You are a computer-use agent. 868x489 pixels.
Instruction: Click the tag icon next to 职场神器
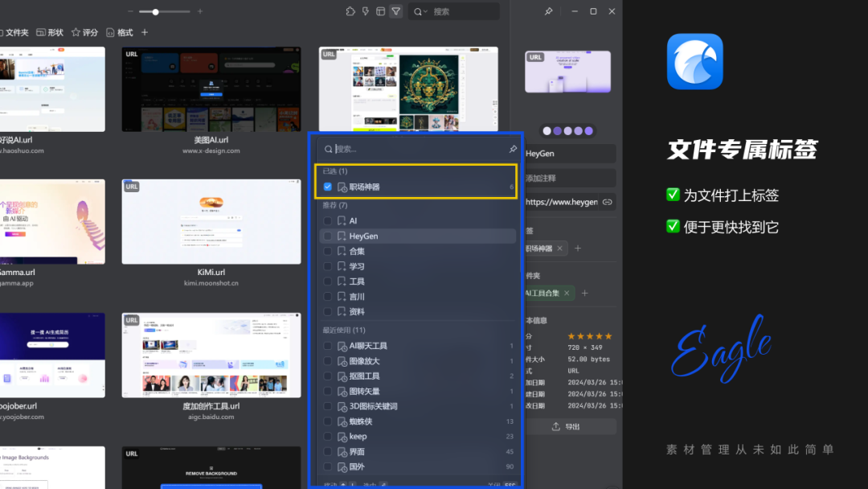[x=342, y=187]
